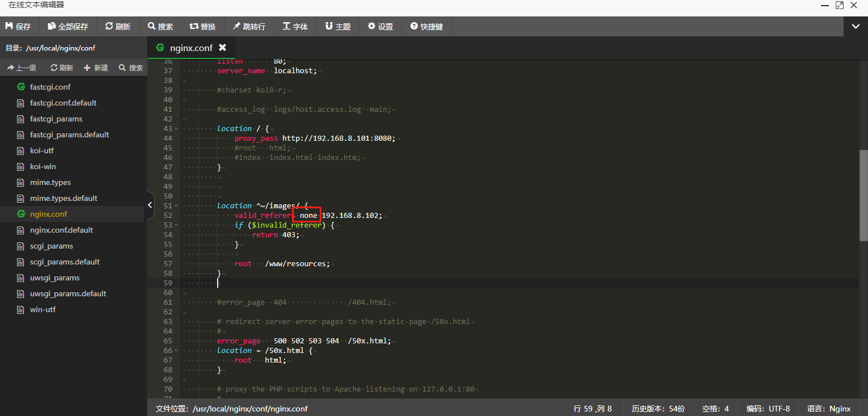This screenshot has width=868, height=416.
Task: Click server_name localhost on line 37
Action: [267, 71]
